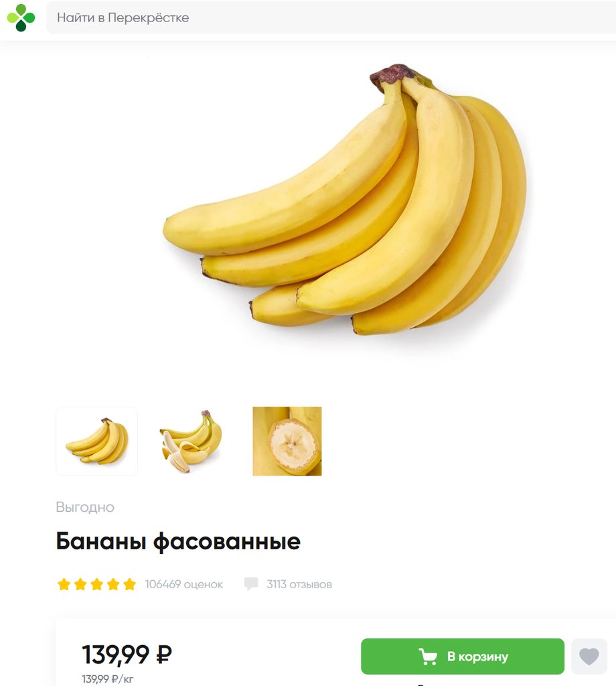This screenshot has width=616, height=686.
Task: Click the shopping cart icon in the green button
Action: click(428, 657)
